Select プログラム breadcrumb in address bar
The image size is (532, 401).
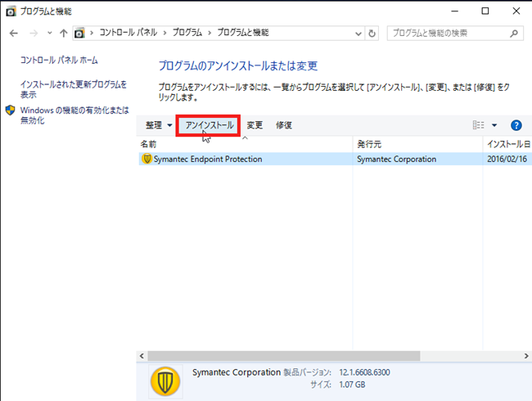[187, 33]
